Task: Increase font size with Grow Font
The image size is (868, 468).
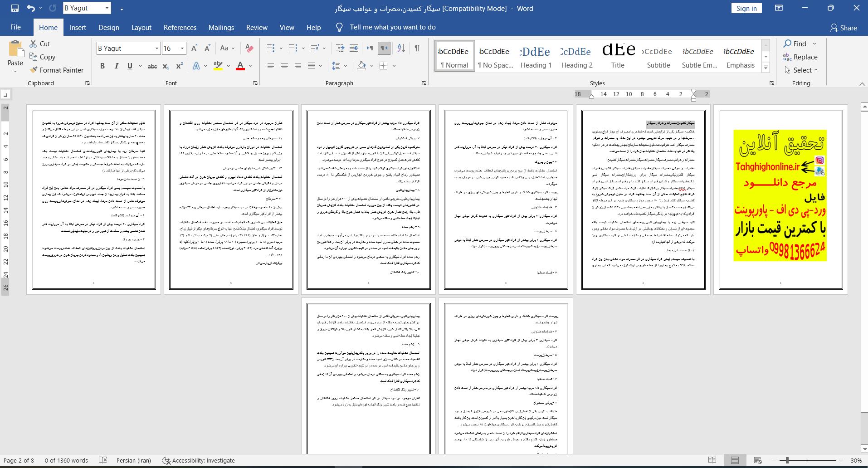Action: tap(194, 48)
